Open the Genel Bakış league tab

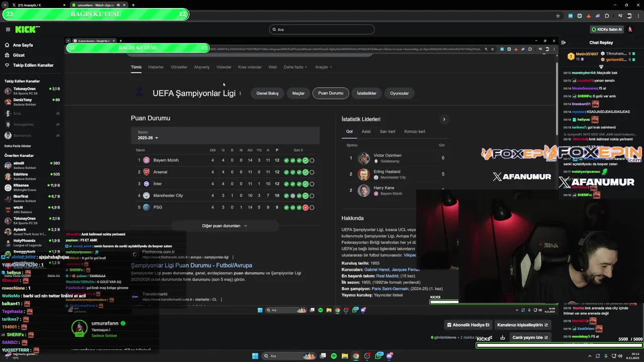(267, 93)
